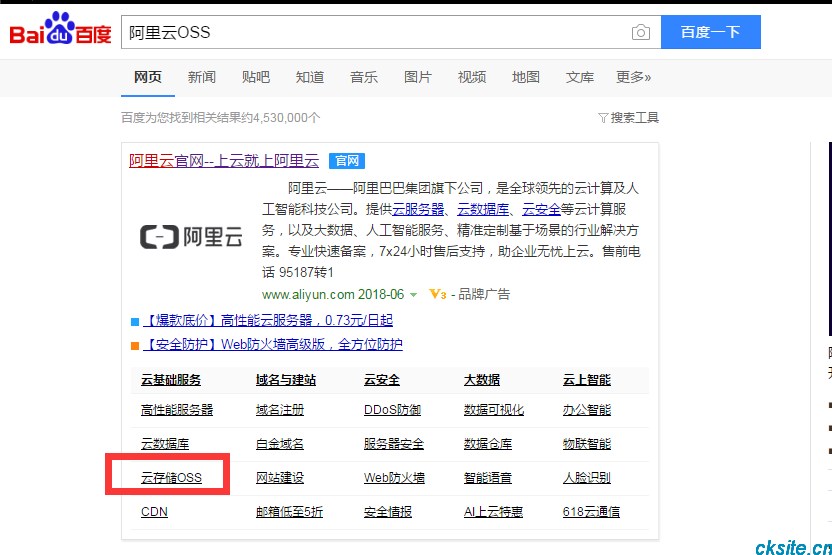
Task: Select the 网页 tab
Action: [148, 77]
